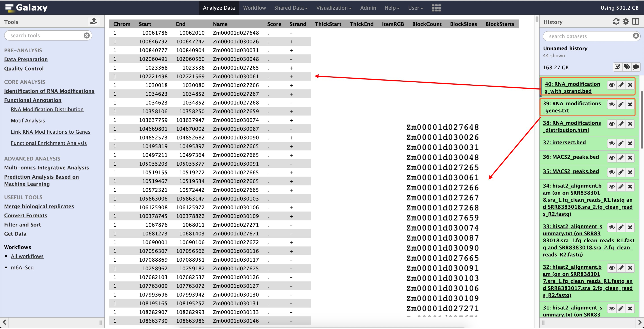Expand the Visualization dropdown menu
The width and height of the screenshot is (644, 329).
click(334, 8)
